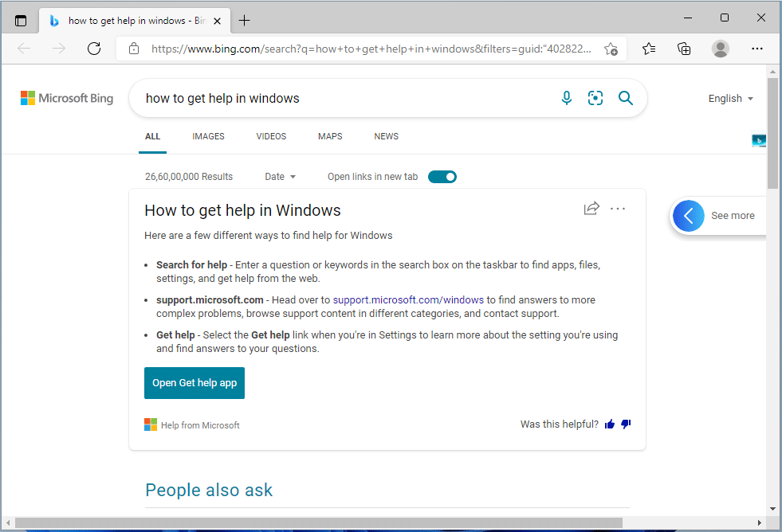The image size is (782, 532).
Task: Open the Date filter dropdown
Action: pos(280,176)
